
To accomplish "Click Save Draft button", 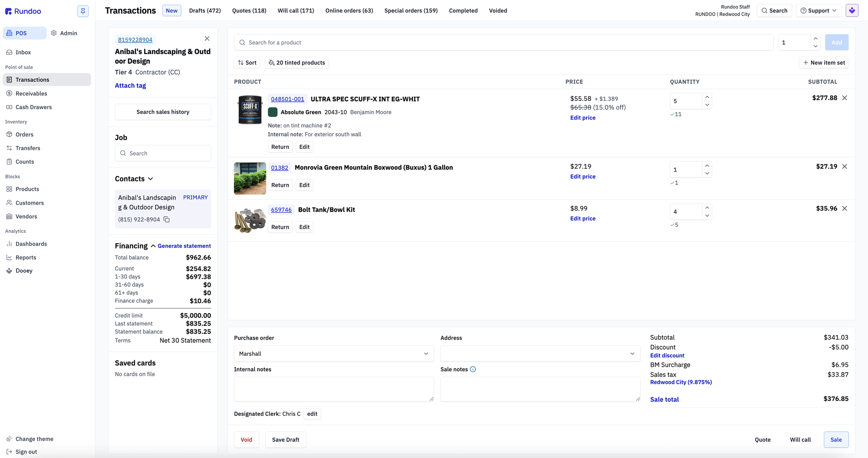I will pyautogui.click(x=286, y=440).
